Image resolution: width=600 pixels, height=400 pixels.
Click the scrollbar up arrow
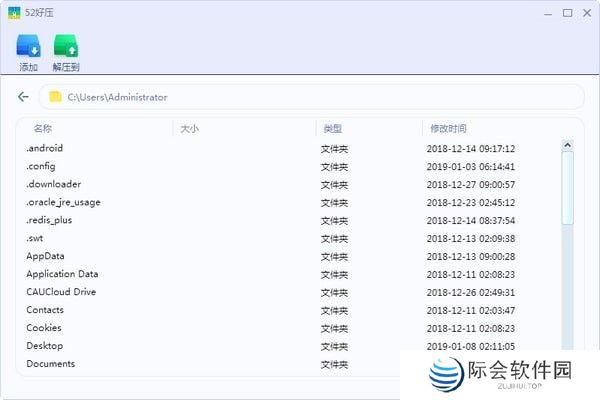click(568, 145)
